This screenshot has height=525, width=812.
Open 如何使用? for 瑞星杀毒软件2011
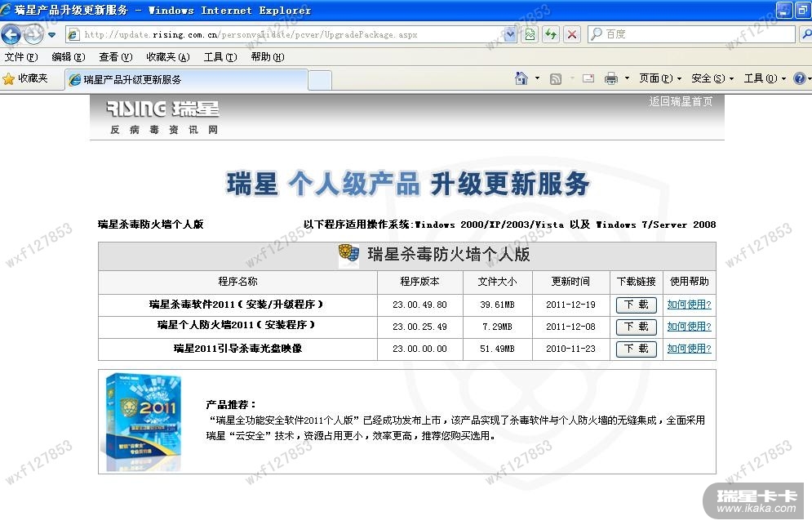690,305
